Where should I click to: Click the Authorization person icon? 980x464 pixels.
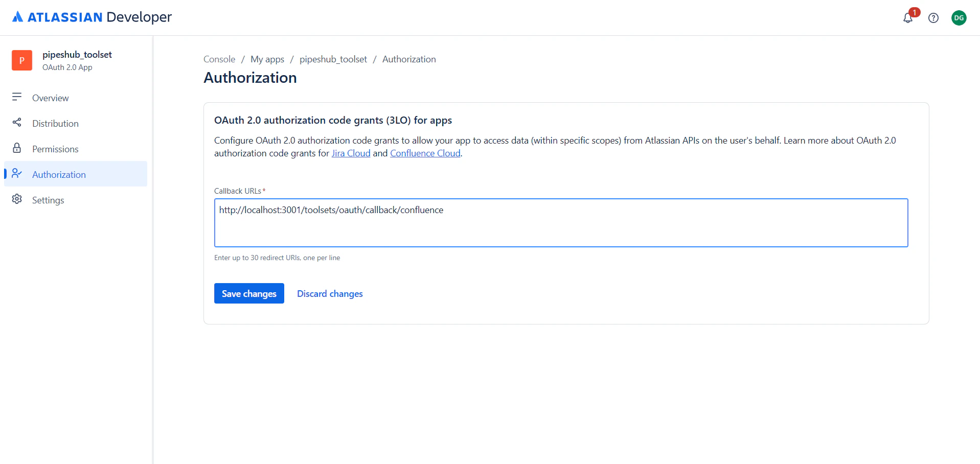[17, 174]
